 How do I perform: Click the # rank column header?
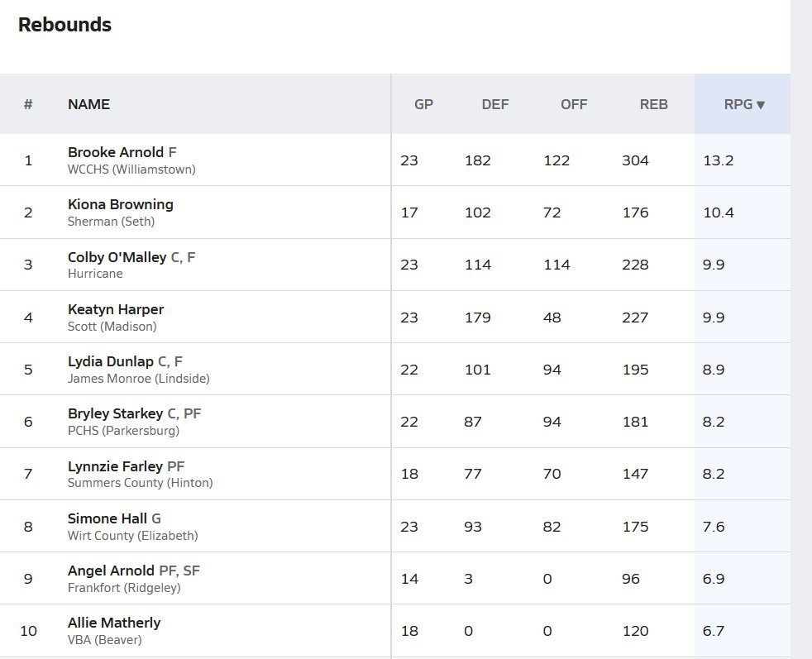point(28,104)
